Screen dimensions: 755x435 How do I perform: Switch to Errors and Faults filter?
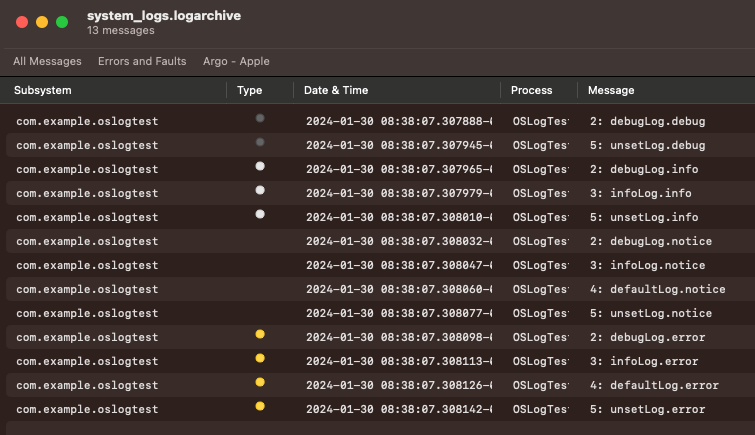[x=142, y=61]
